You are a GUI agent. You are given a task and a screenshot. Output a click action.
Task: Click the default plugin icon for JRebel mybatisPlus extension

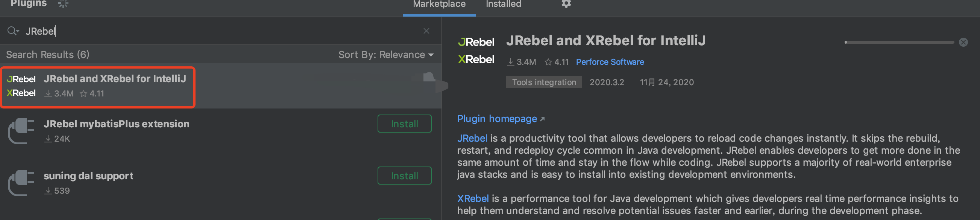point(21,131)
